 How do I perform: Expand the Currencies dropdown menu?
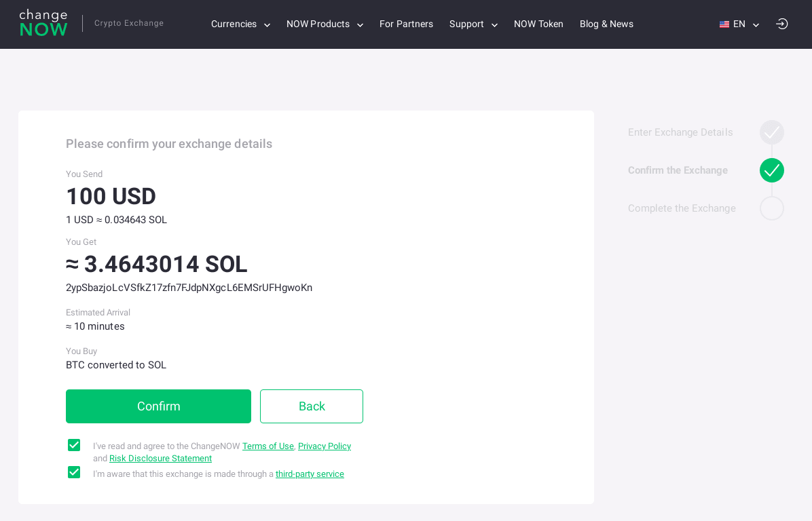pyautogui.click(x=240, y=24)
